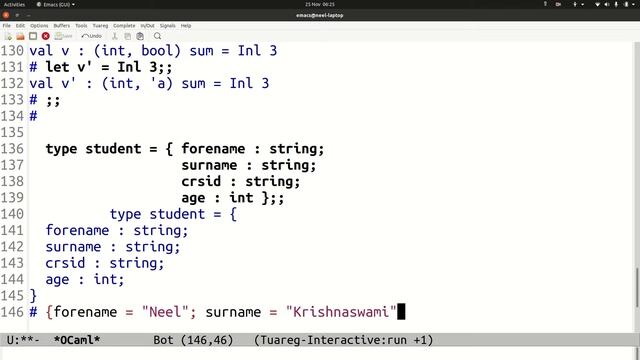
Task: Click "val v : (int, bool) sum" line 130
Action: pos(121,51)
